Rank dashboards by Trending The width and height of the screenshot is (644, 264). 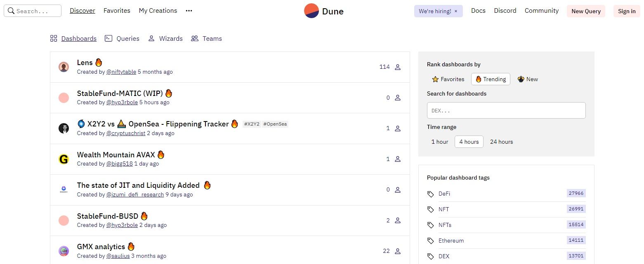(x=491, y=79)
